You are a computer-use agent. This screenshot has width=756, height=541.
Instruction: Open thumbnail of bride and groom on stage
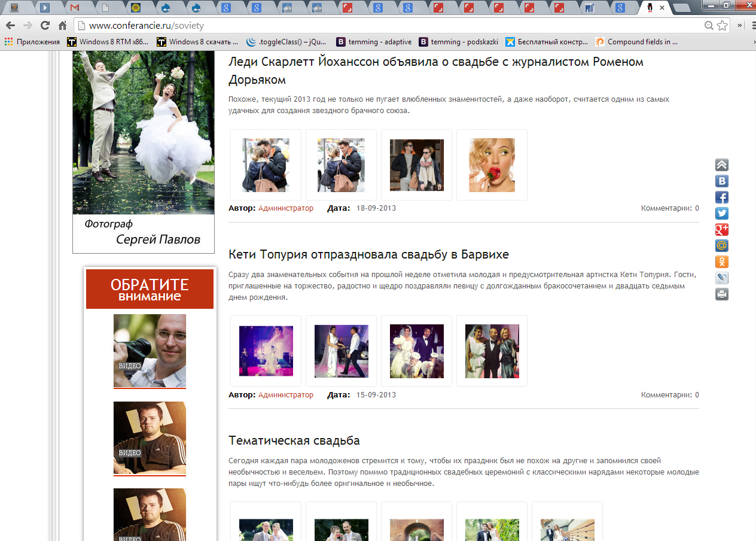[341, 351]
